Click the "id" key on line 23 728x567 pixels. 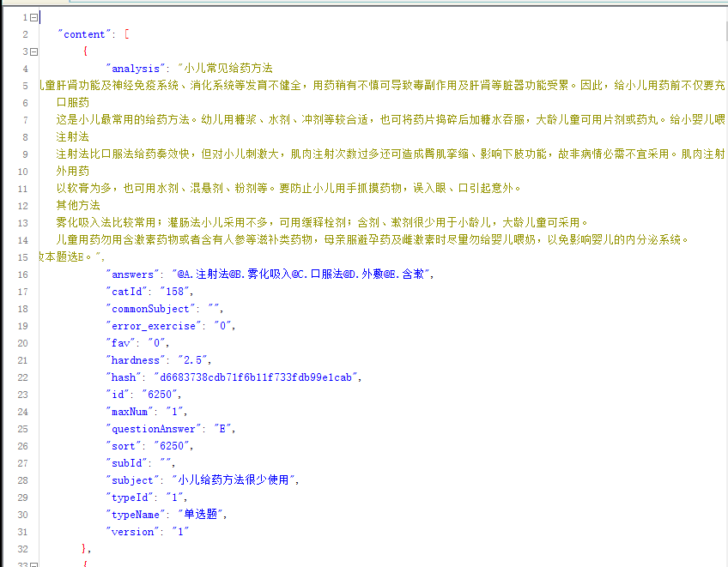118,395
